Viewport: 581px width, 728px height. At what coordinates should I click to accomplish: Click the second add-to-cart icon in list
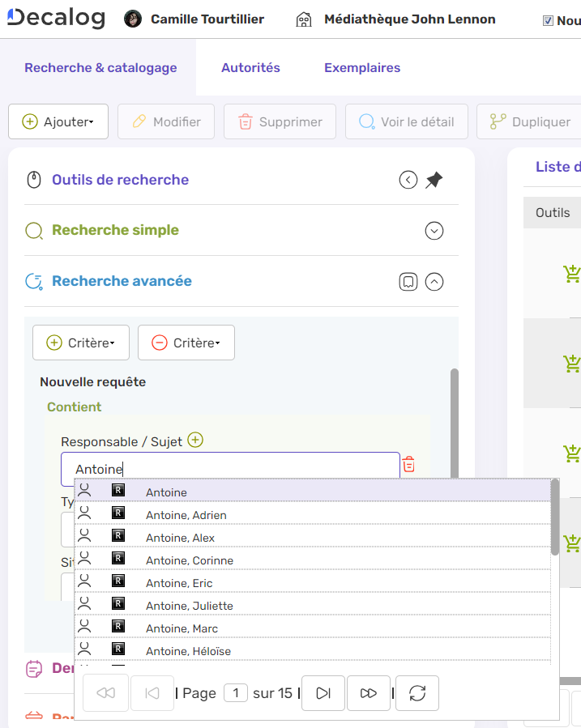pos(572,364)
